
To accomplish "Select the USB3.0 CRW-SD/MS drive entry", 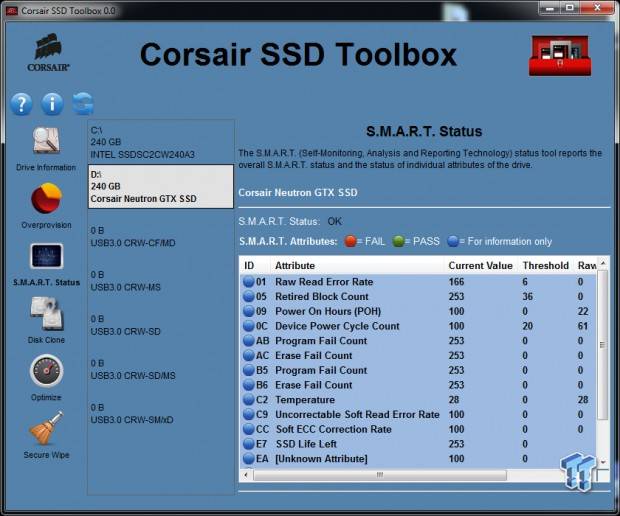I will coord(161,369).
